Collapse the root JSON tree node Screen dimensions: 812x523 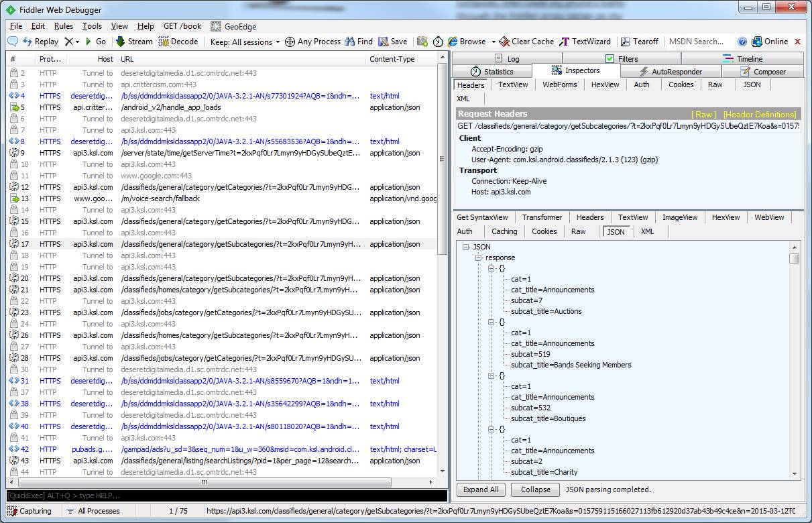click(465, 247)
